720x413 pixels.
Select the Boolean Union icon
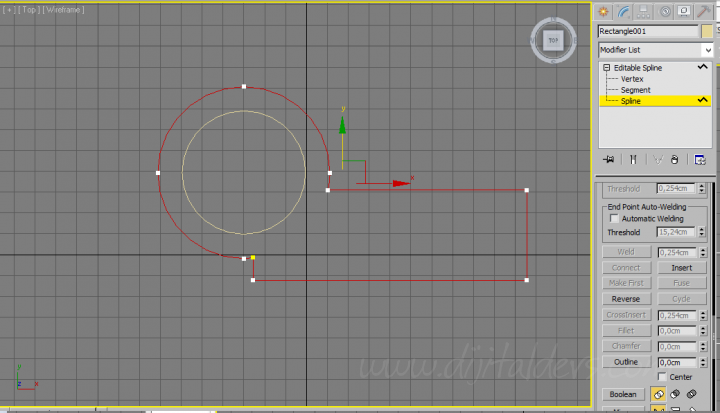pos(658,394)
